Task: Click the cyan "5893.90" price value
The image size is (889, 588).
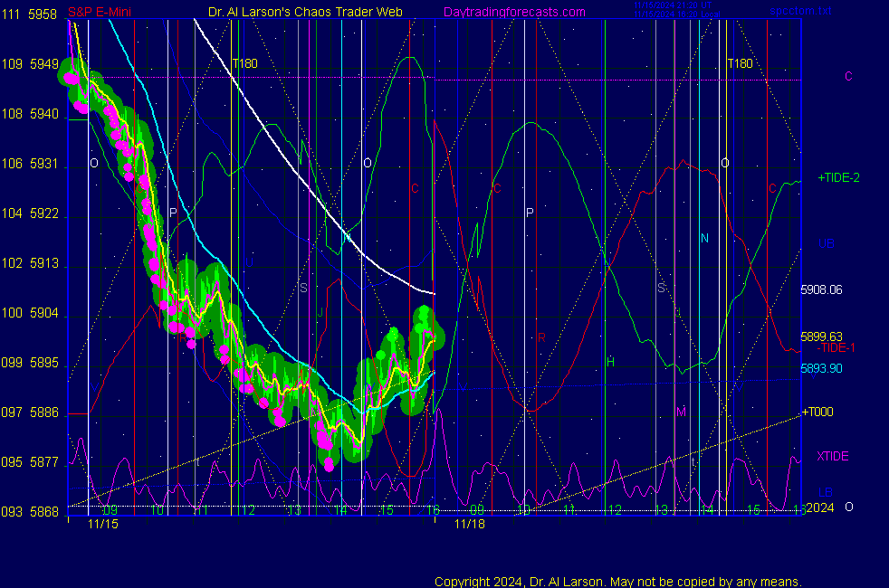Action: click(821, 369)
